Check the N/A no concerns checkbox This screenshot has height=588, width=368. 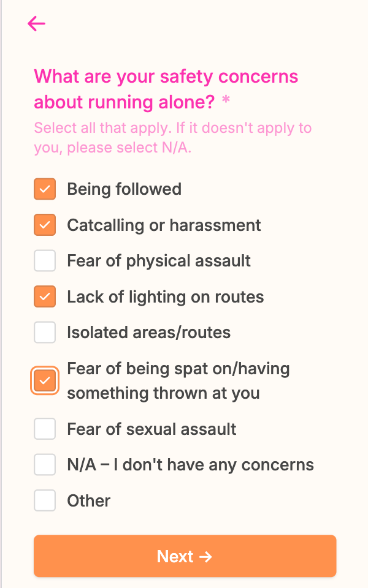pos(45,464)
